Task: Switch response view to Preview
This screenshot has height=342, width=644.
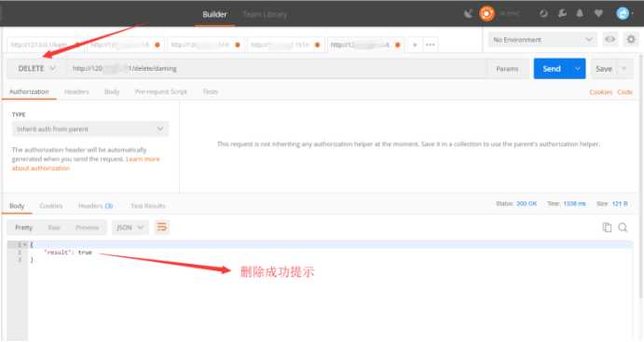Action: [x=87, y=227]
